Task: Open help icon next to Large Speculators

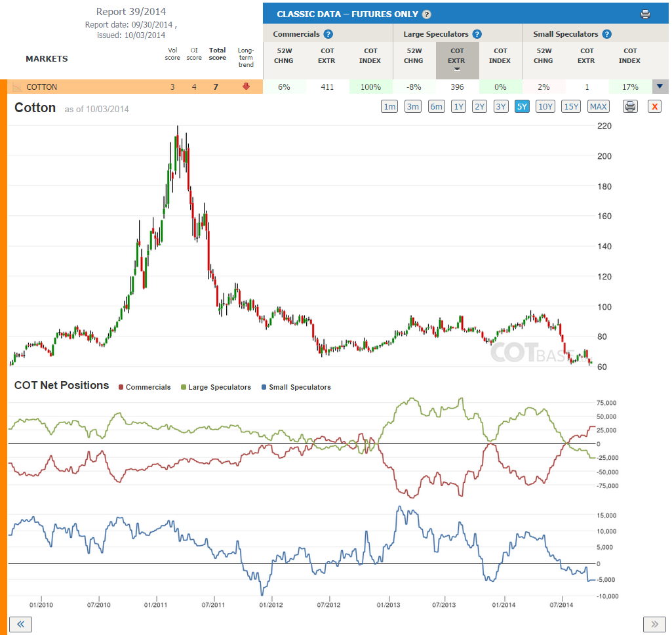Action: [477, 34]
